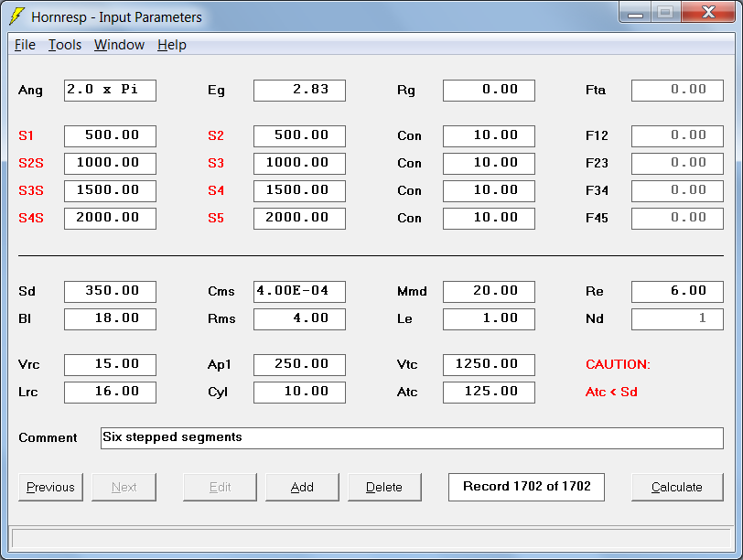Select the Cyl field with 10.00
Image resolution: width=743 pixels, height=560 pixels.
pyautogui.click(x=299, y=392)
